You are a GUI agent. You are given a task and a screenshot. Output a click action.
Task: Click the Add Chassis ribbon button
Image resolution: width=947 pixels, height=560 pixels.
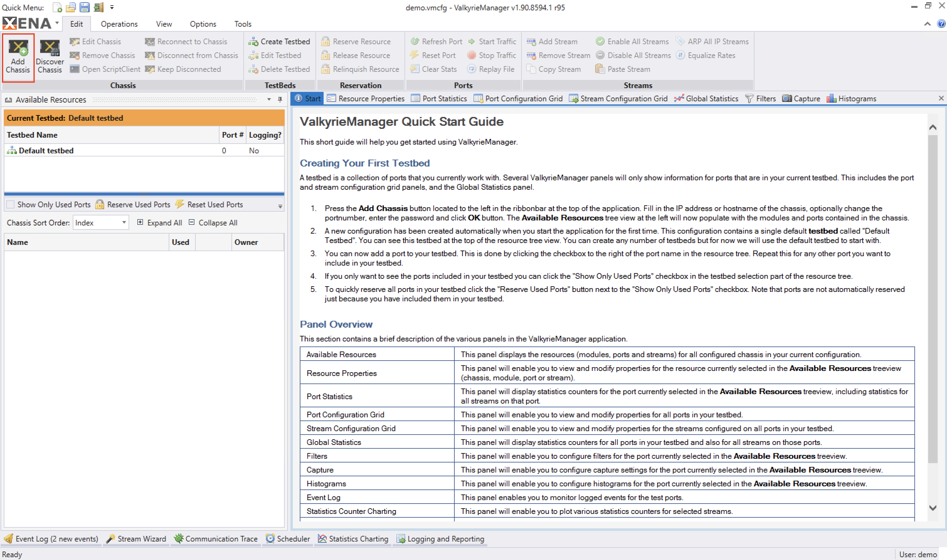(x=18, y=57)
